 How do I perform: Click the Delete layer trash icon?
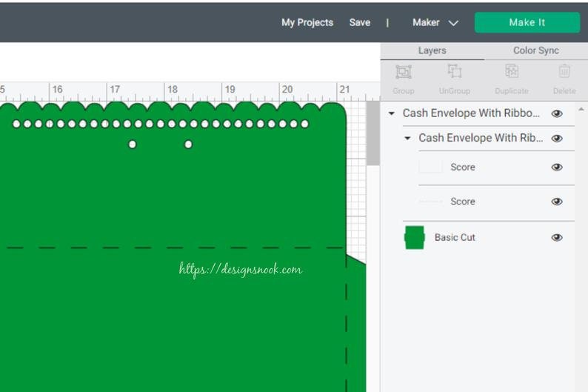coord(564,71)
